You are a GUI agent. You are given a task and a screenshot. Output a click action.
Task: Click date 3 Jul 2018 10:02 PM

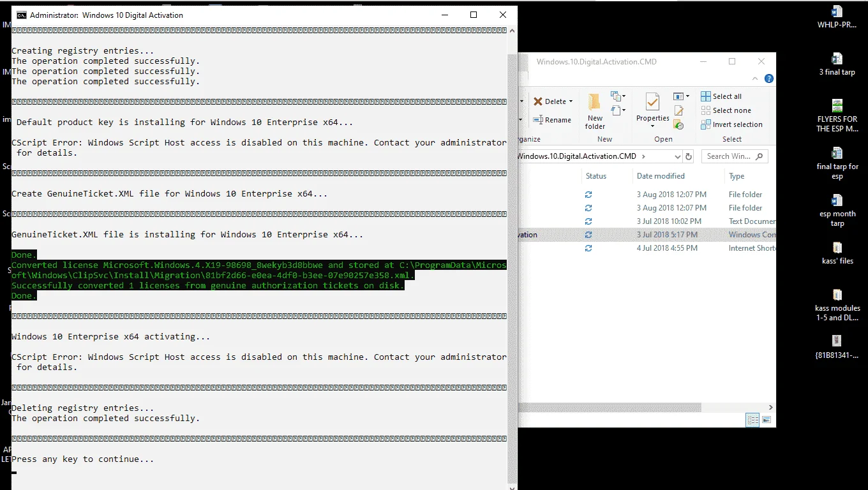pyautogui.click(x=669, y=221)
